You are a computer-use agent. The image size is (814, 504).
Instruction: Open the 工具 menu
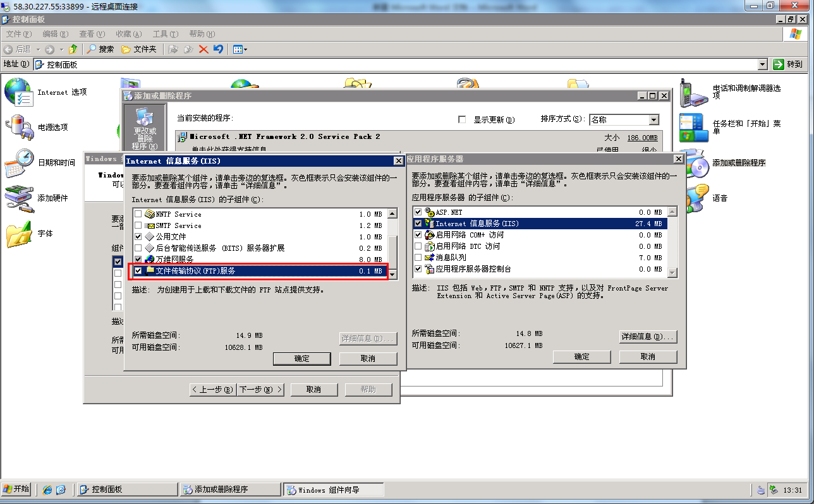(164, 34)
